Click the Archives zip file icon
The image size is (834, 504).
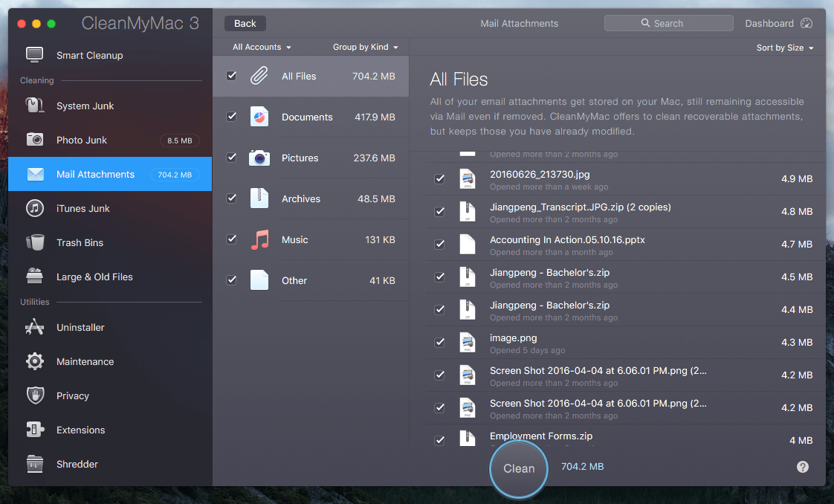coord(259,198)
